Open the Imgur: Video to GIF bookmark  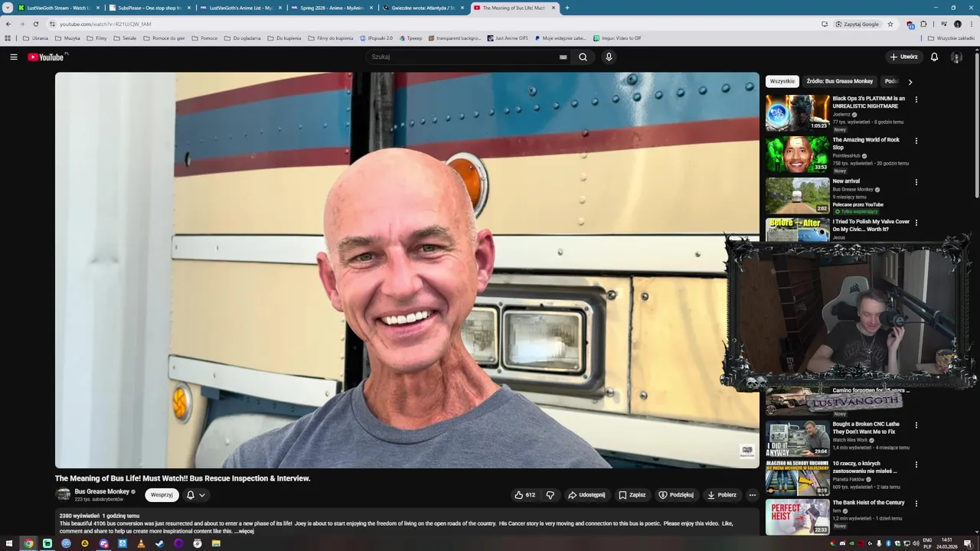tap(617, 37)
